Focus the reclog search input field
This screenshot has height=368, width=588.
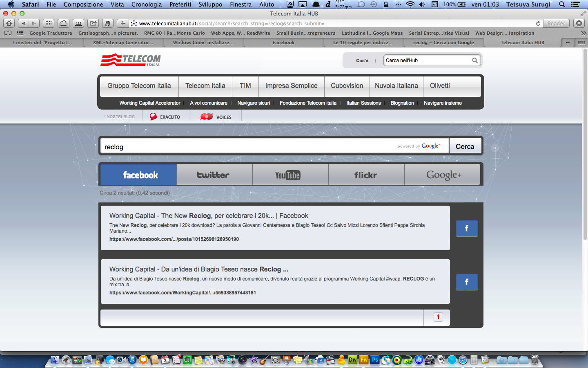point(274,146)
